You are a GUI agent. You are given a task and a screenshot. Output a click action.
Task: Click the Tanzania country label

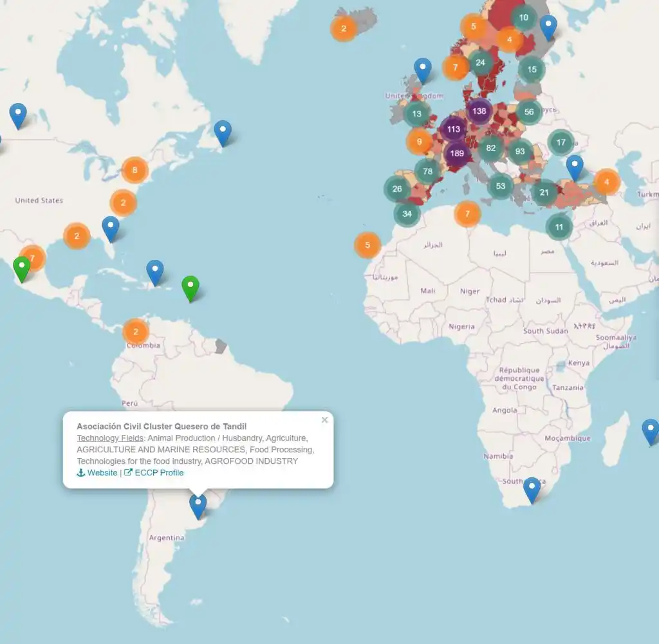point(568,387)
